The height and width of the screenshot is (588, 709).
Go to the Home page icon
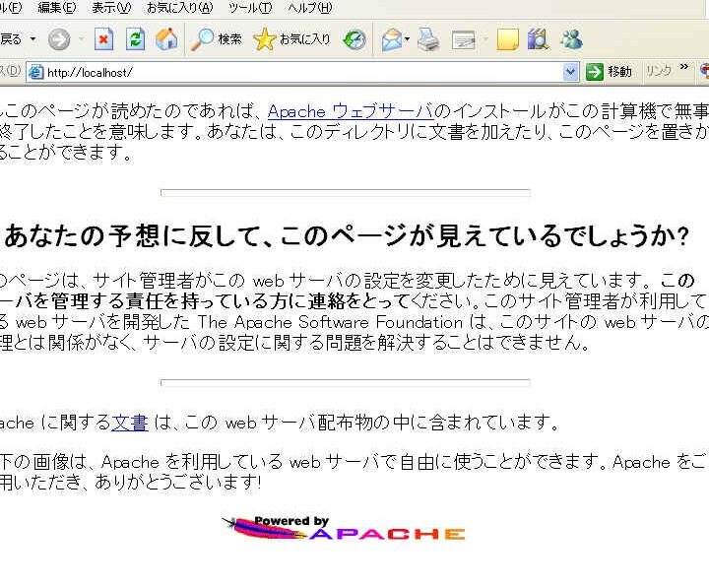click(166, 39)
